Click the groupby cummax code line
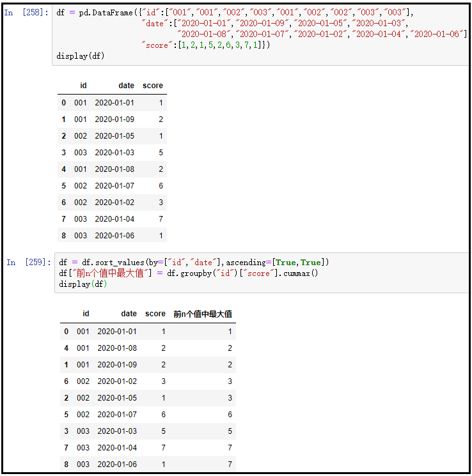Image resolution: width=472 pixels, height=476 pixels. click(188, 273)
